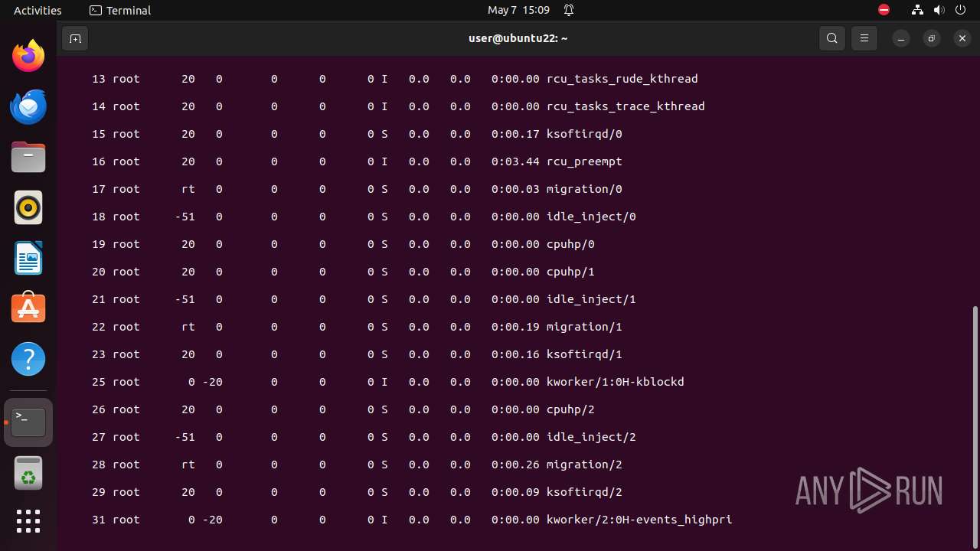Click the 0:00.17 CPU time value

coord(515,134)
